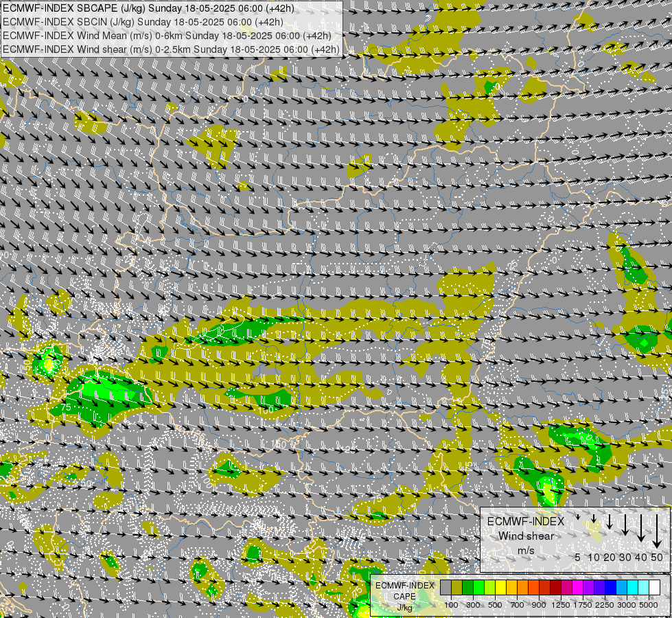Click the 50 m/s wind shear legend arrow
Image resolution: width=672 pixels, height=618 pixels.
coord(657,531)
